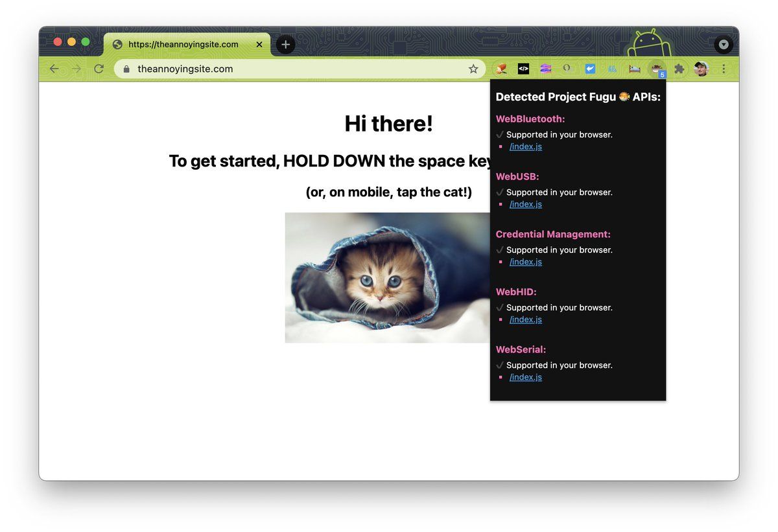Click the checkmark beside WebUSB support status

[499, 192]
